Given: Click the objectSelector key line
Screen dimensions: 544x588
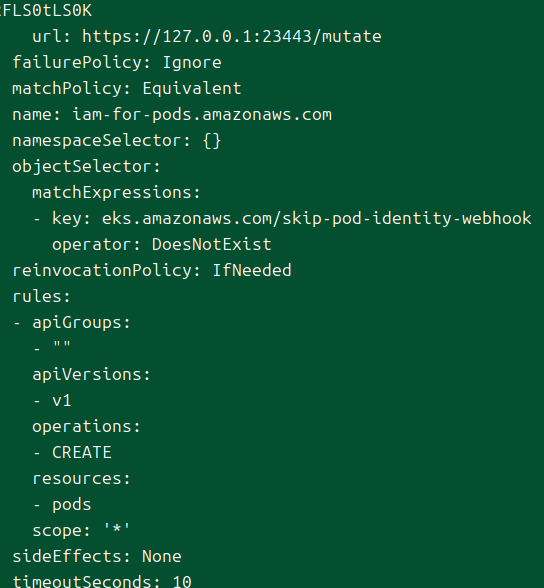Looking at the screenshot, I should coord(86,167).
